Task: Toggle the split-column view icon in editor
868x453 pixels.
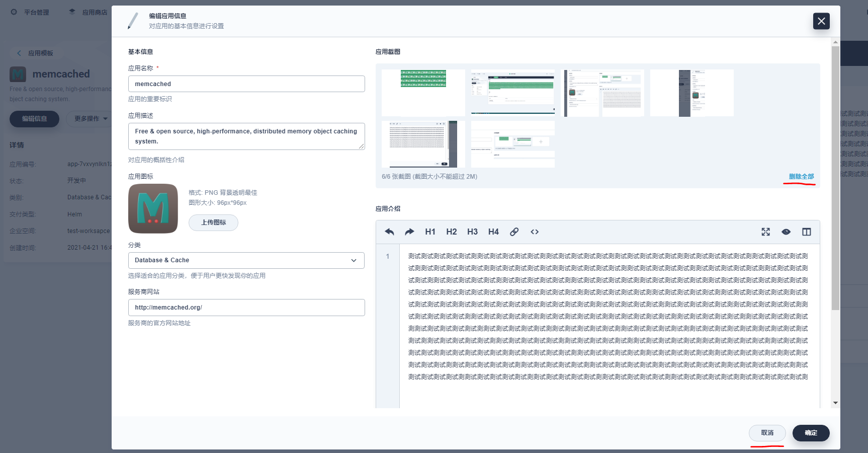Action: click(807, 232)
